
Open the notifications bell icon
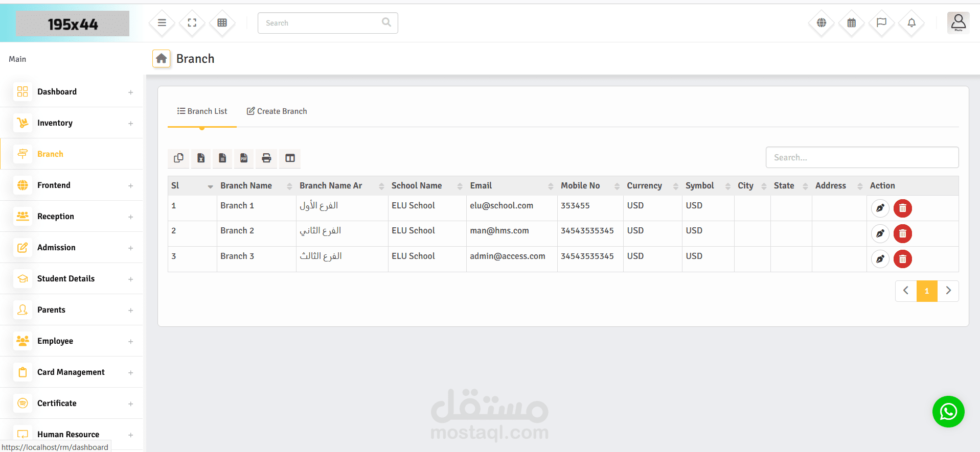click(911, 23)
